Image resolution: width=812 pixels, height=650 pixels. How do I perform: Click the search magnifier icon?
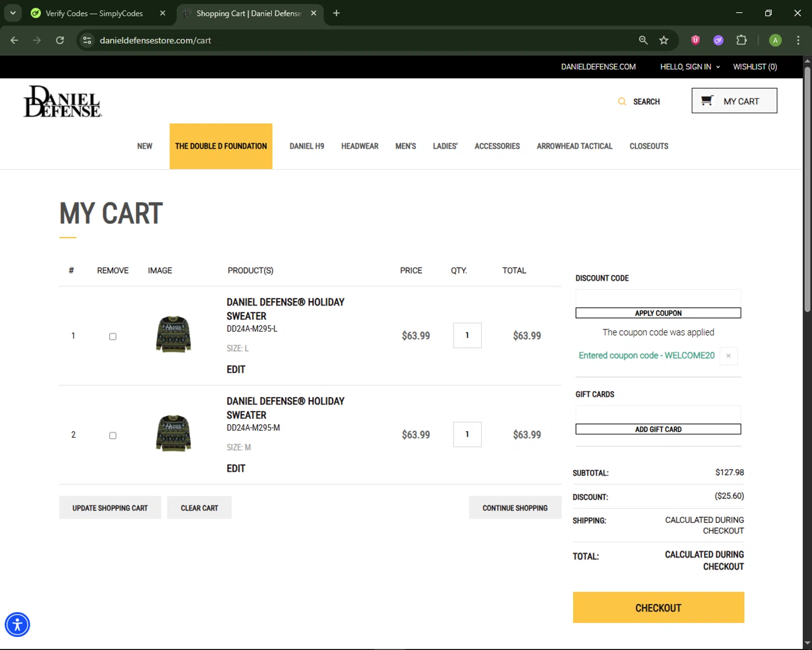coord(622,102)
